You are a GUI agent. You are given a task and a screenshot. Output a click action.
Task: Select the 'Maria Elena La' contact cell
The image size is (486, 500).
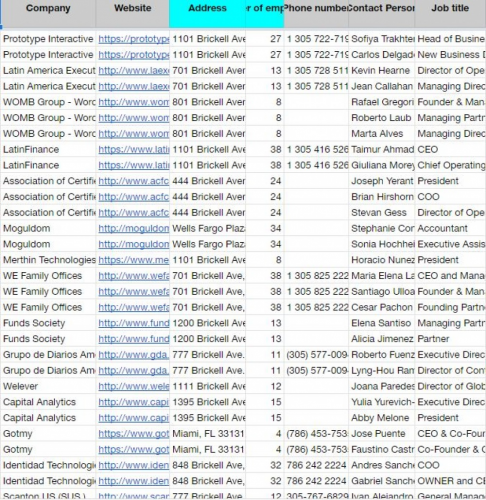coord(382,276)
